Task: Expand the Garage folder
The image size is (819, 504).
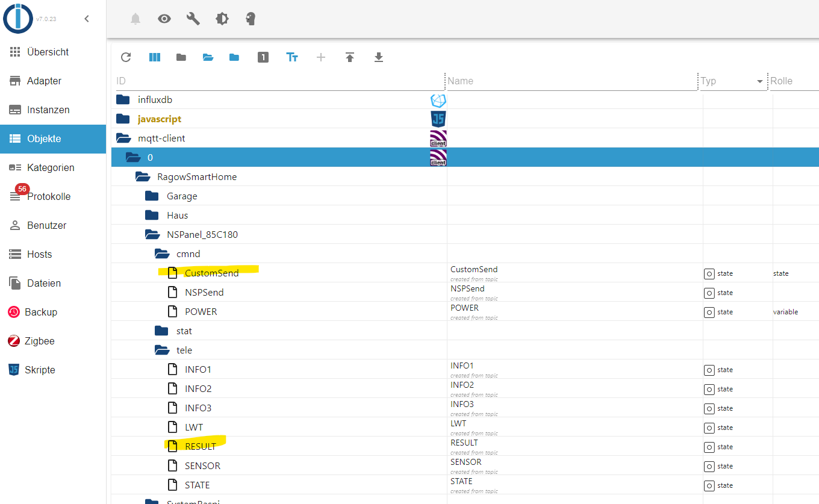Action: pyautogui.click(x=152, y=196)
